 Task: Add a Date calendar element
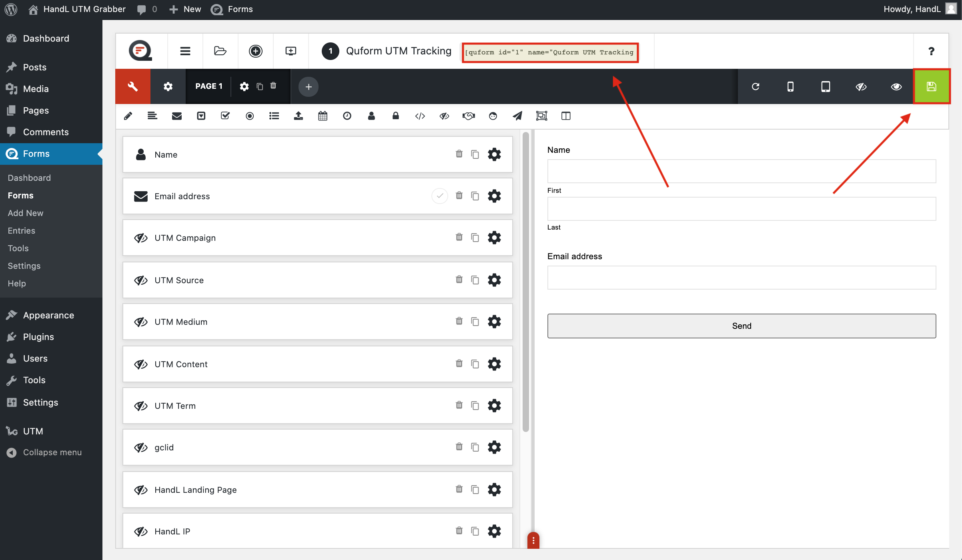pos(323,116)
